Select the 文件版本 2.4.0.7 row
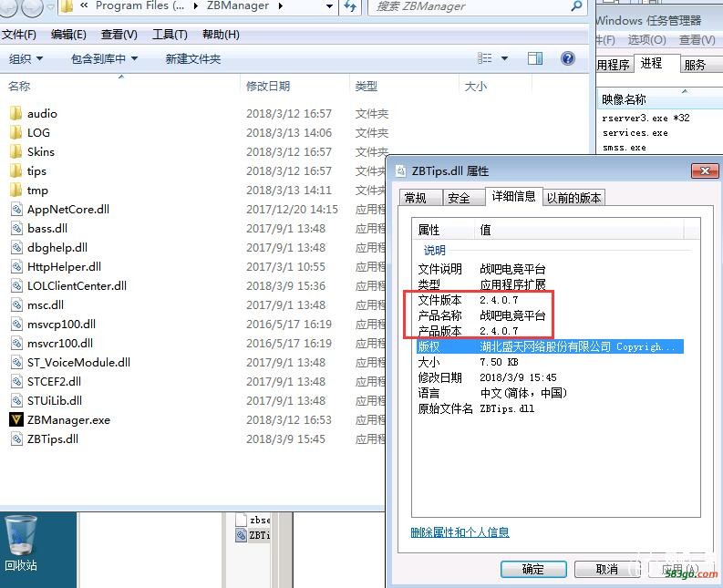Screen dimensions: 723x588 pyautogui.click(x=550, y=300)
